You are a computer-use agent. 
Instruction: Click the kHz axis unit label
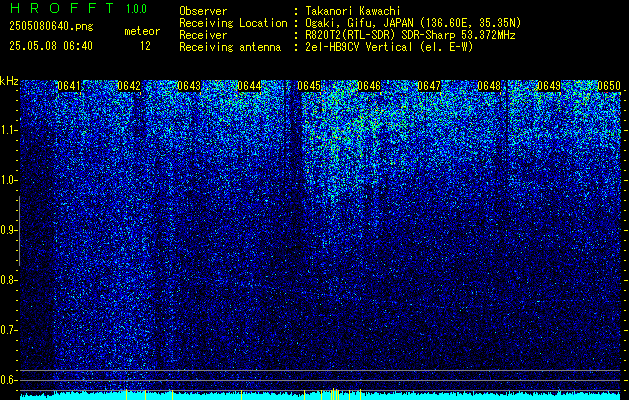(9, 81)
